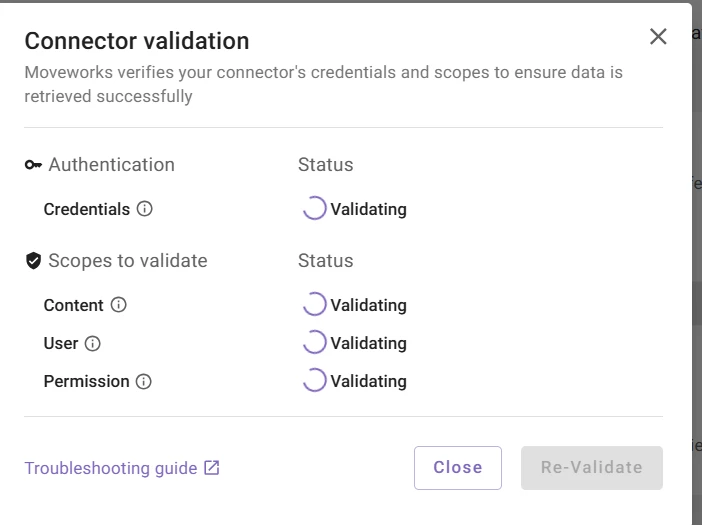Click the Permission scope info icon
This screenshot has height=525, width=702.
coord(143,381)
